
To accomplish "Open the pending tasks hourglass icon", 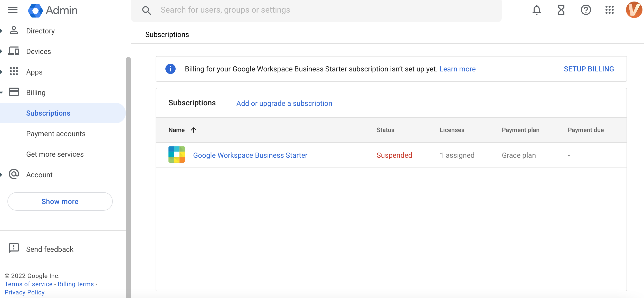I will 561,10.
